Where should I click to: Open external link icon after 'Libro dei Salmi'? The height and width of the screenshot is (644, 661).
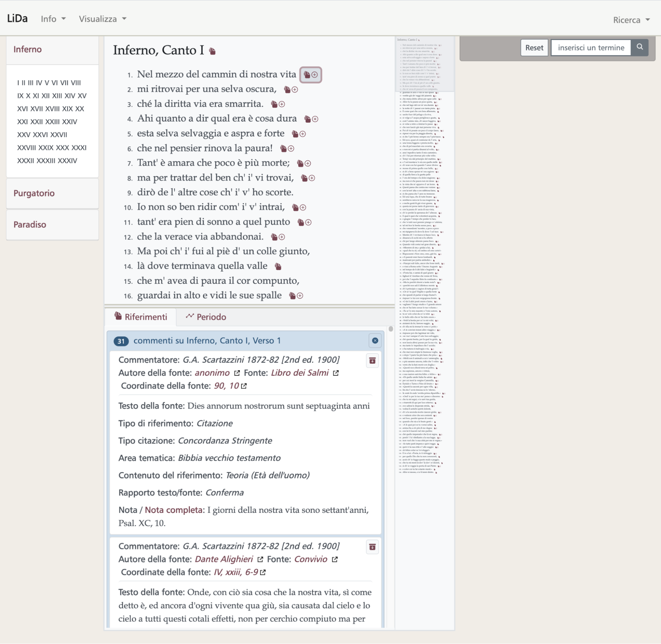336,373
